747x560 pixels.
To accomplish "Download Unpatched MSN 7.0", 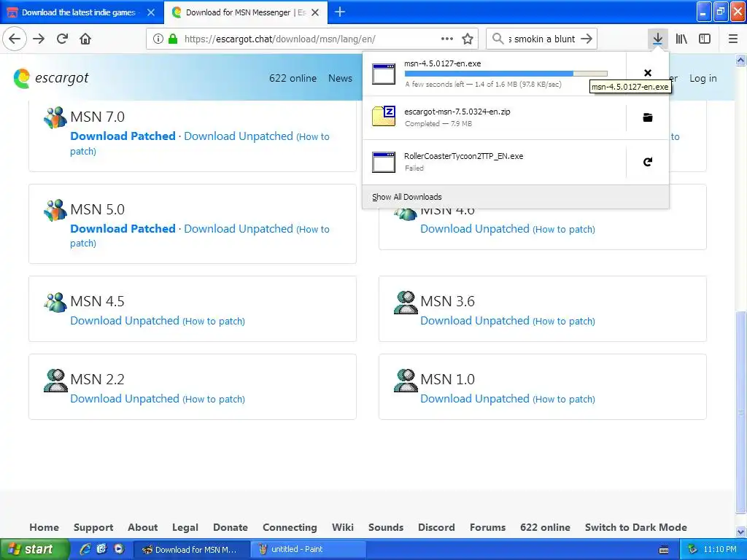I will point(239,136).
